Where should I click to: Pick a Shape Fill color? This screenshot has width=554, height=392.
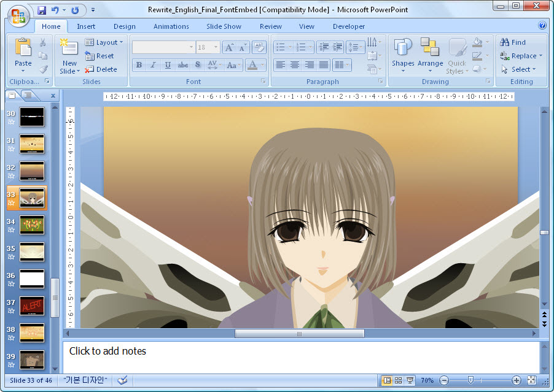pyautogui.click(x=477, y=43)
